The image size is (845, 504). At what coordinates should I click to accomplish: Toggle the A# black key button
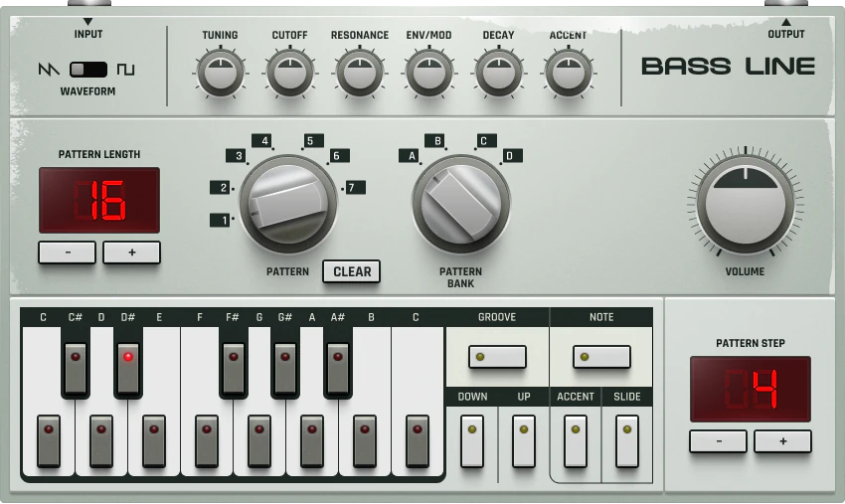click(x=338, y=369)
